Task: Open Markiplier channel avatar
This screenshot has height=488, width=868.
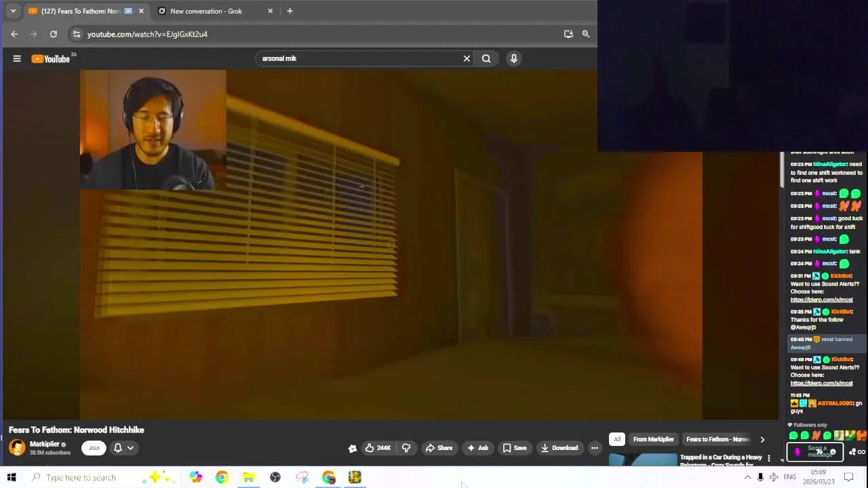Action: (x=17, y=447)
